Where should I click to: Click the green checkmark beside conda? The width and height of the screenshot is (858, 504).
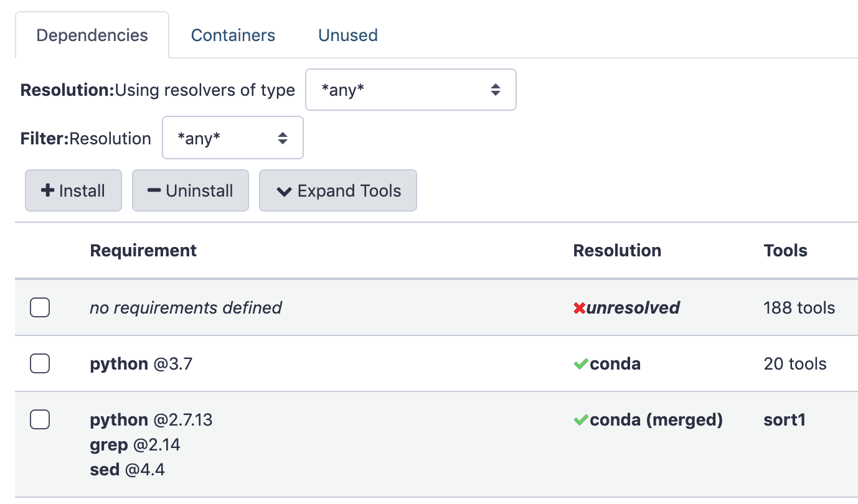582,363
